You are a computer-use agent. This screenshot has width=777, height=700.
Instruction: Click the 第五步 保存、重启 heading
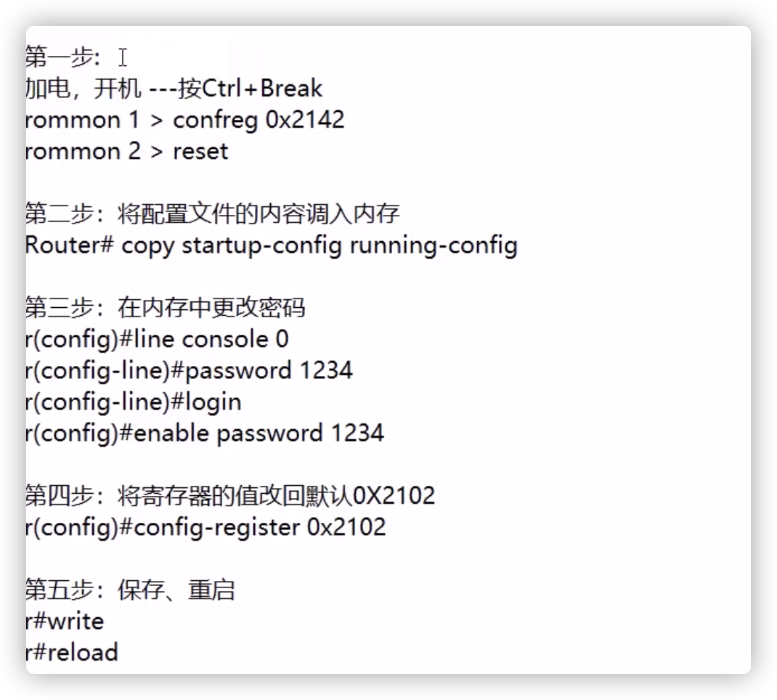131,590
